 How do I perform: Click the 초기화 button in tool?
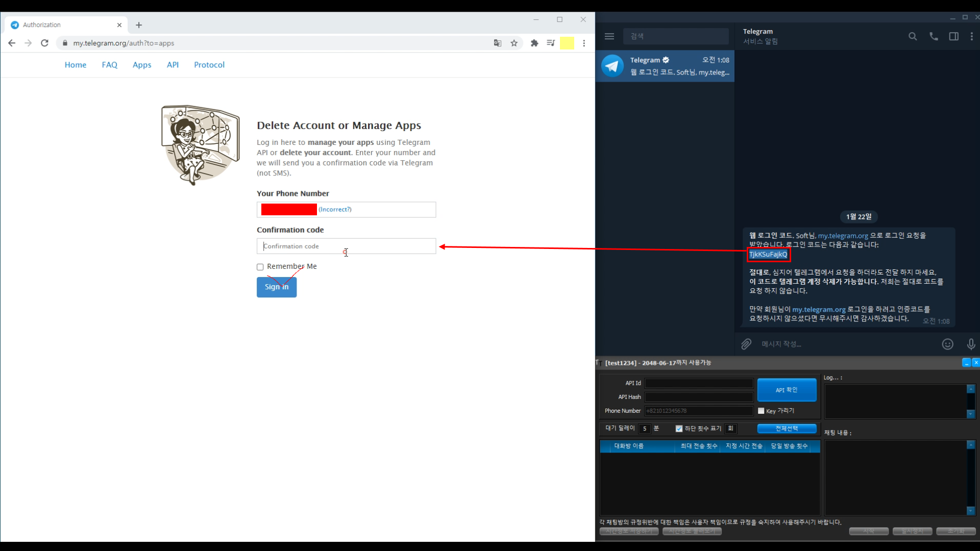(x=955, y=531)
